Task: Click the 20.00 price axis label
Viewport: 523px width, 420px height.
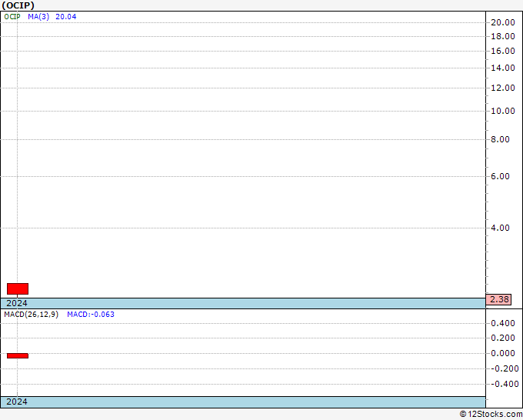Action: [x=503, y=22]
